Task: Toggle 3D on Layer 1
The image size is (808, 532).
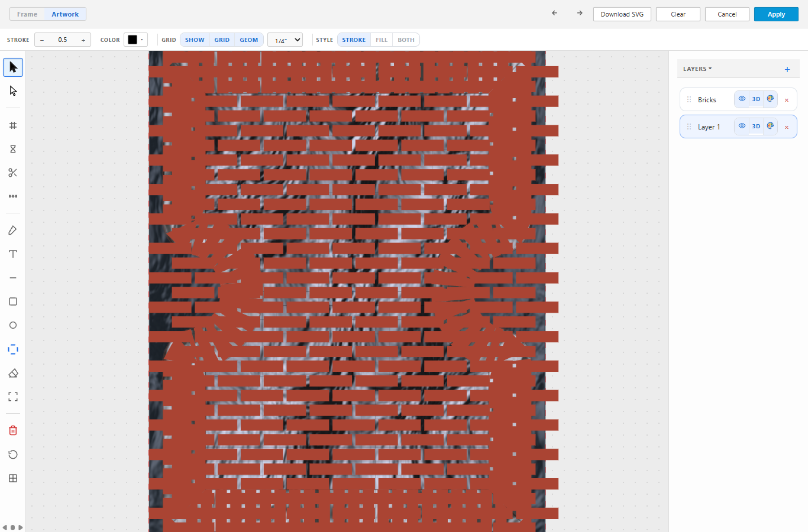Action: tap(756, 126)
